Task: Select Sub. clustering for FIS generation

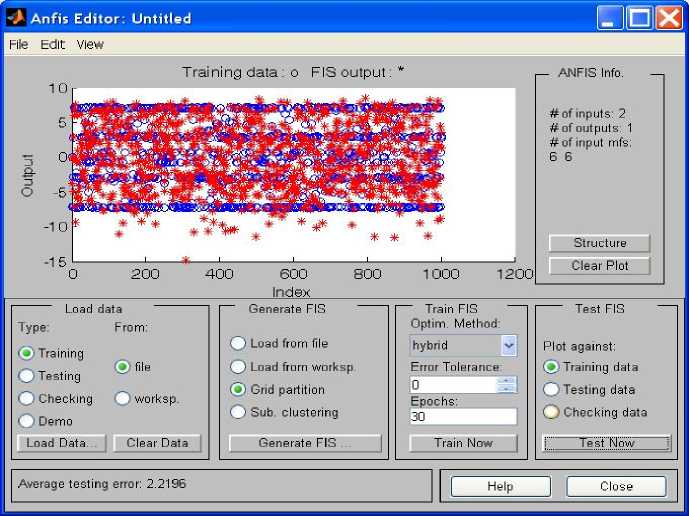Action: [x=238, y=412]
